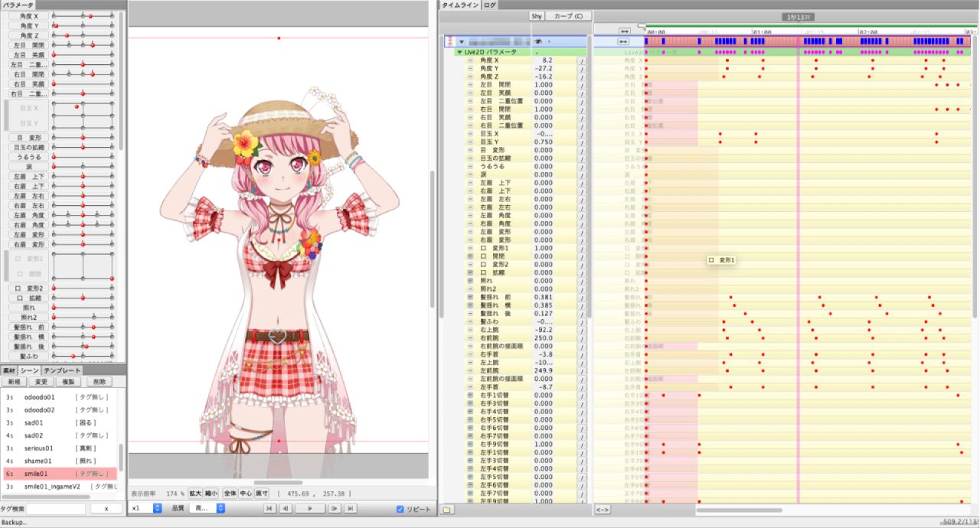
Task: Open the シーン tab
Action: pyautogui.click(x=29, y=370)
